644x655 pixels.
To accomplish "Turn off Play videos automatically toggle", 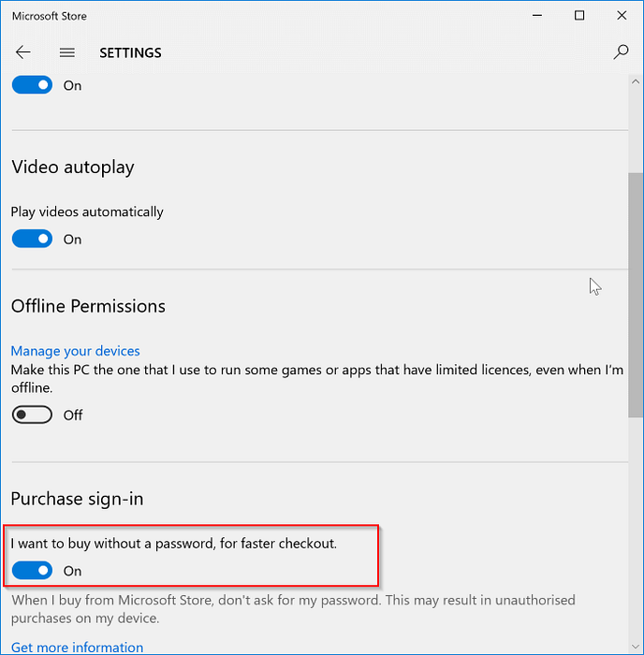I will point(33,240).
